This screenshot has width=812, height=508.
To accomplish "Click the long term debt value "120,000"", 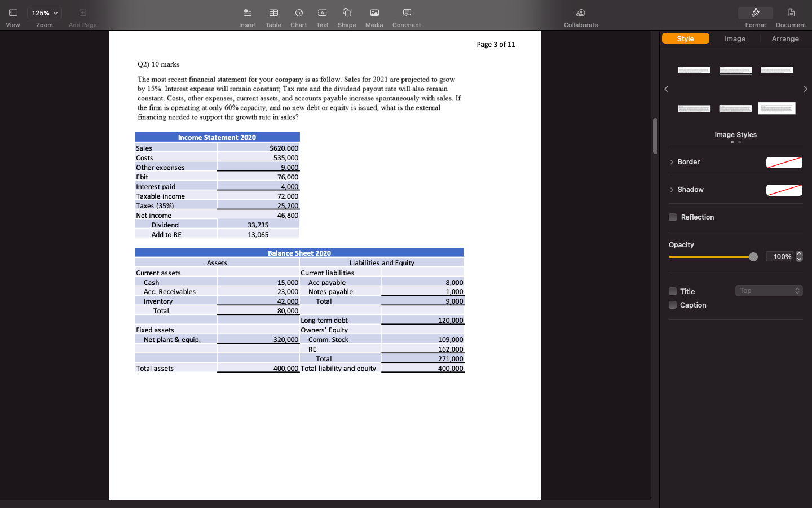I will click(x=451, y=321).
